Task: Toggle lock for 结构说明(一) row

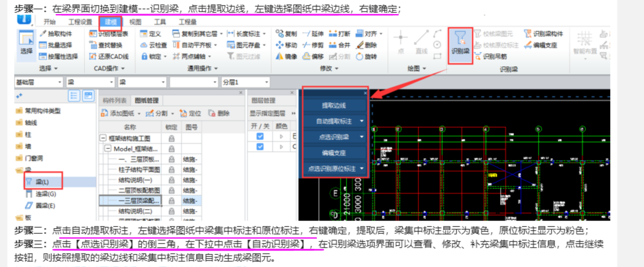Action: coord(172,180)
